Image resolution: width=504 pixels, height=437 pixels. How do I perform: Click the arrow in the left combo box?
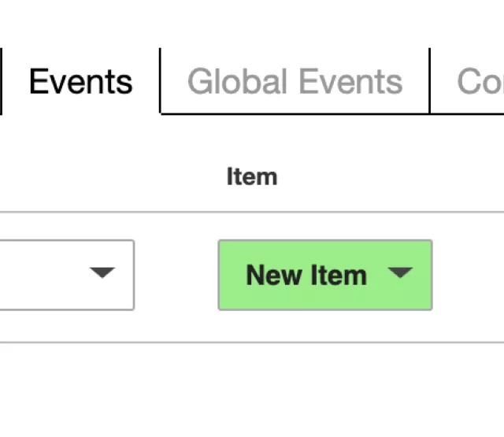point(102,273)
